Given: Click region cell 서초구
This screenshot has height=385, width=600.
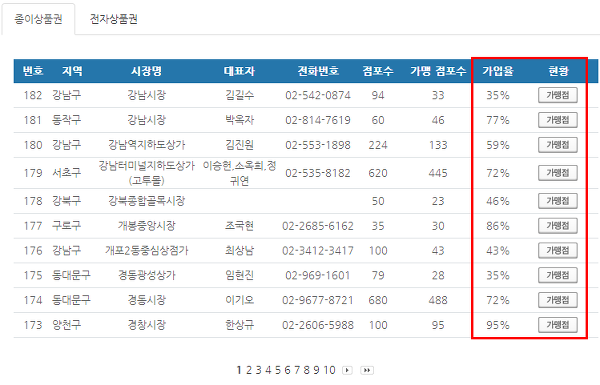Looking at the screenshot, I should tap(67, 173).
